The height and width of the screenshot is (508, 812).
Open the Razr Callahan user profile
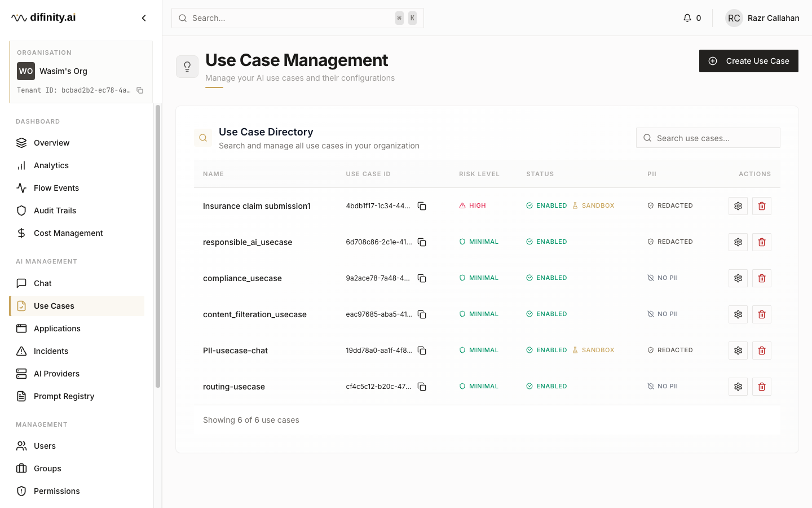point(762,18)
